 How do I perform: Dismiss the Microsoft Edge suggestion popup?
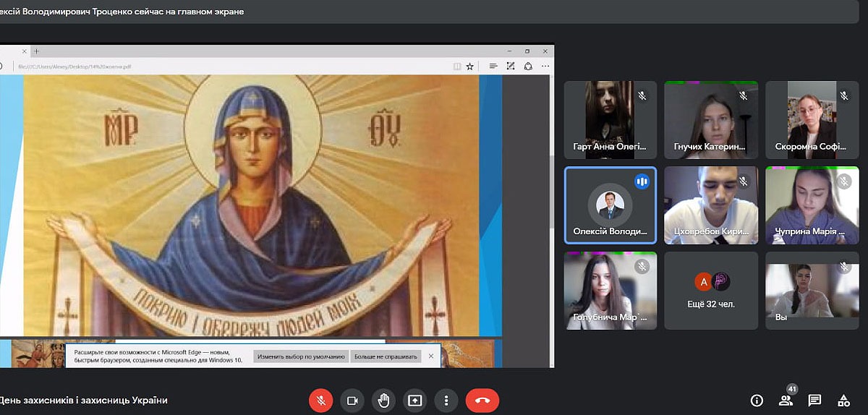(431, 356)
